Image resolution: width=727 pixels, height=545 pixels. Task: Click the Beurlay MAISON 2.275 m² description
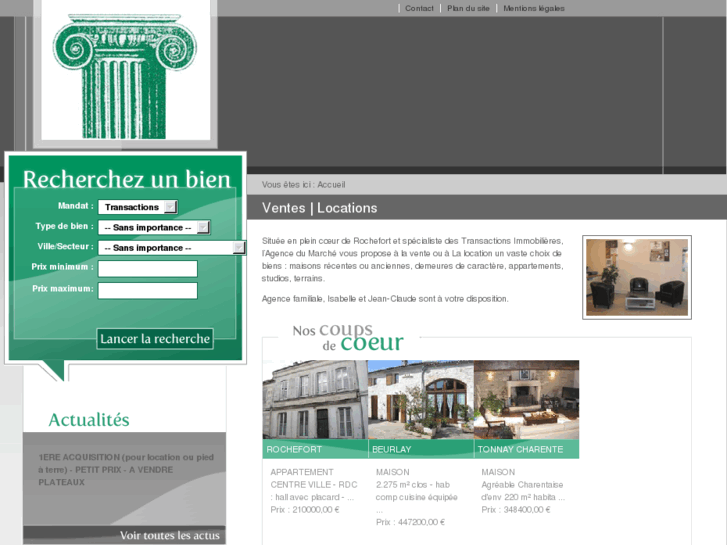(416, 491)
